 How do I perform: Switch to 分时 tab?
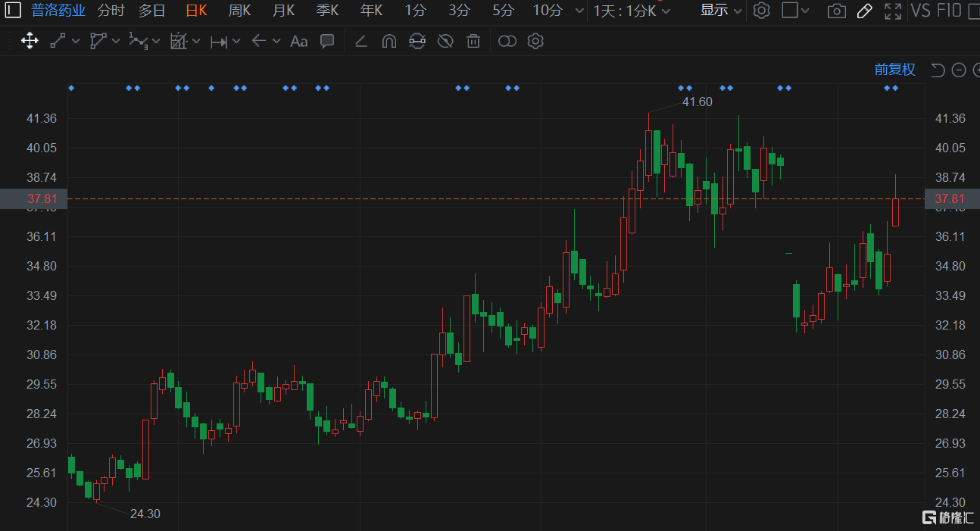(x=111, y=11)
